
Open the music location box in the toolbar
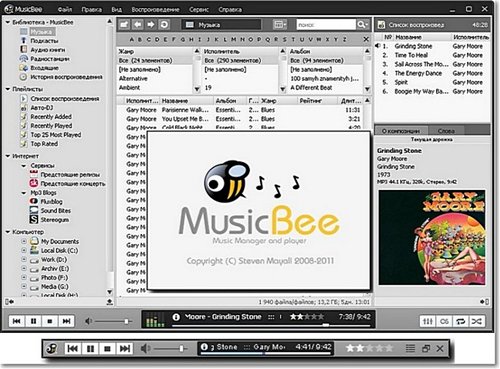point(221,25)
